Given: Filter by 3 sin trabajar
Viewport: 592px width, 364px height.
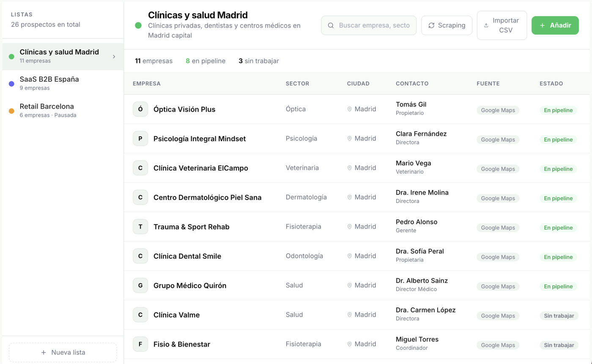Looking at the screenshot, I should [259, 61].
